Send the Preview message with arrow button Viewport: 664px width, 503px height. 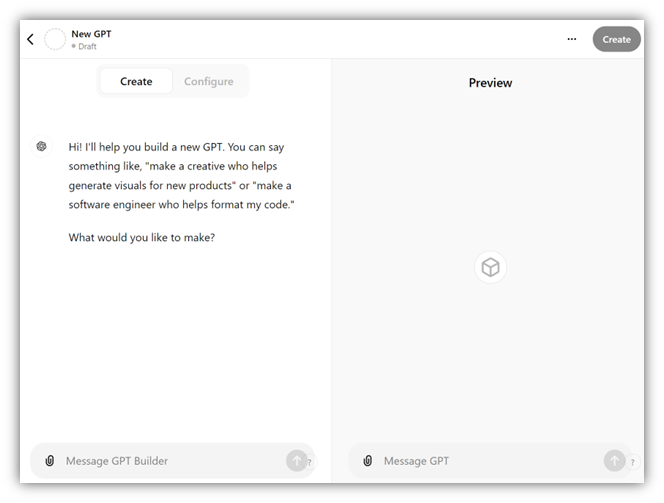click(614, 460)
